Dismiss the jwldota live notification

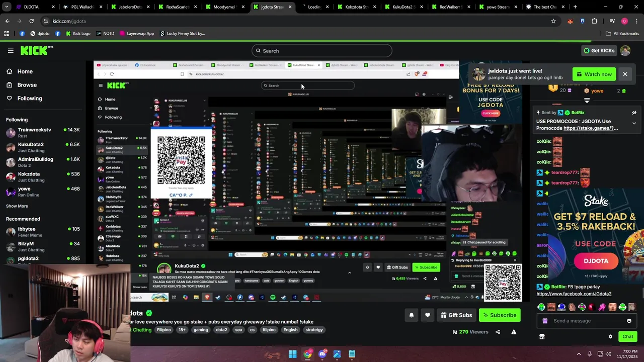[x=625, y=74]
